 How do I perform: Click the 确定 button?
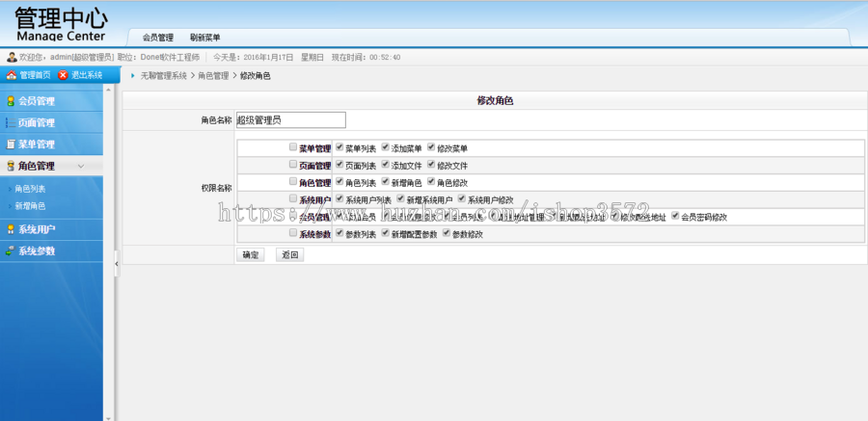(x=250, y=255)
